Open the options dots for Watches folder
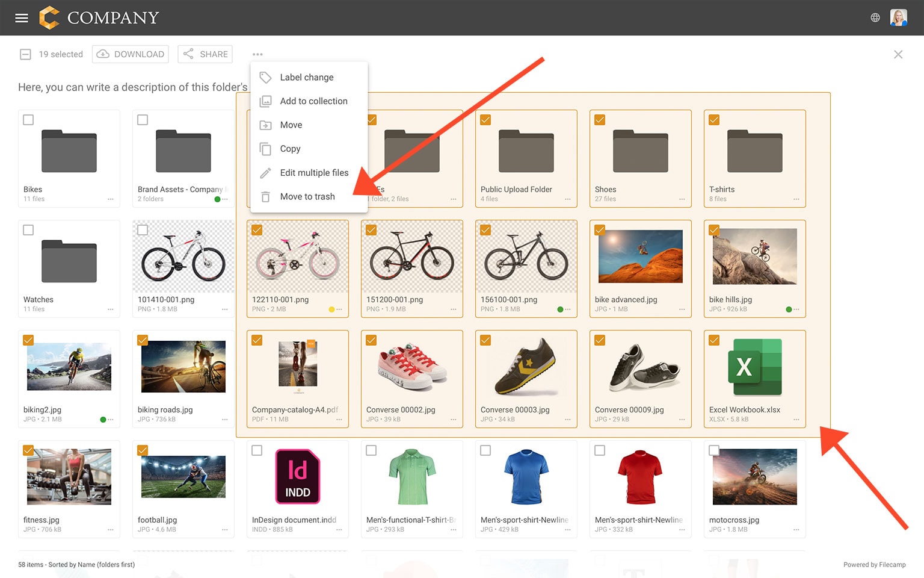This screenshot has height=578, width=924. coord(111,309)
